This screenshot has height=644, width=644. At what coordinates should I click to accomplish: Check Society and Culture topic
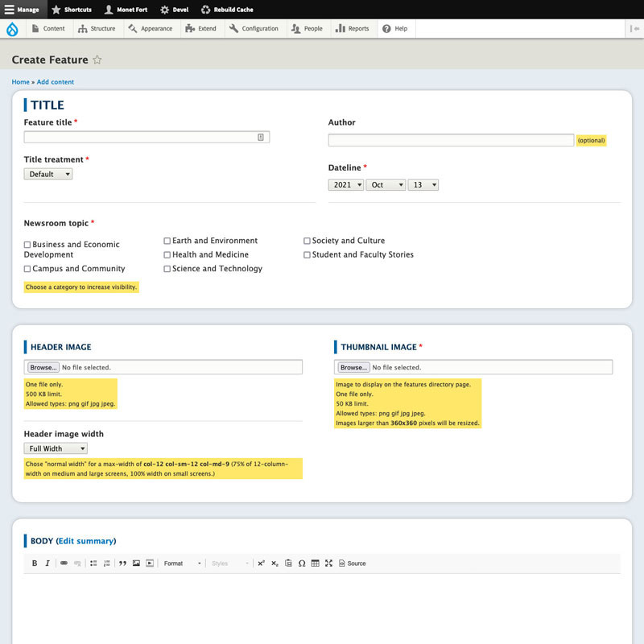(x=307, y=241)
